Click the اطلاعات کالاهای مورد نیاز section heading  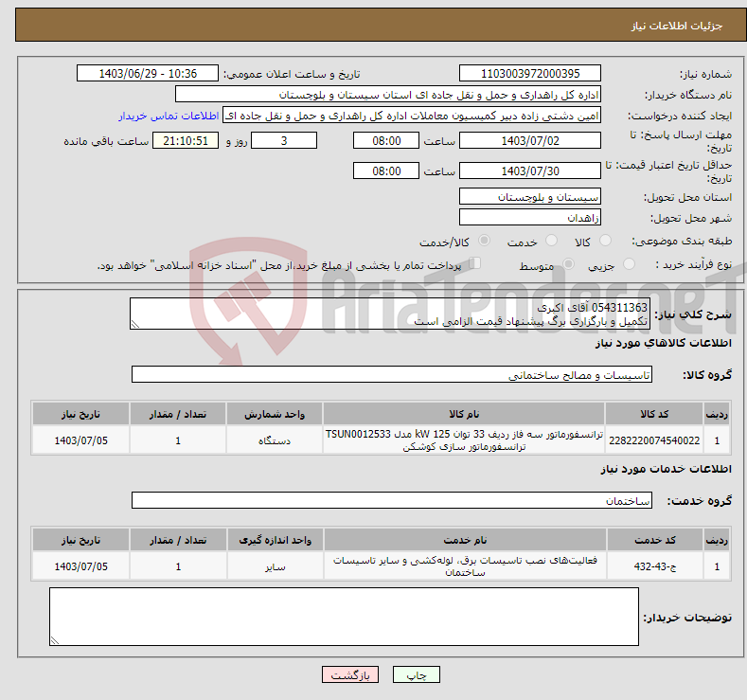point(663,343)
